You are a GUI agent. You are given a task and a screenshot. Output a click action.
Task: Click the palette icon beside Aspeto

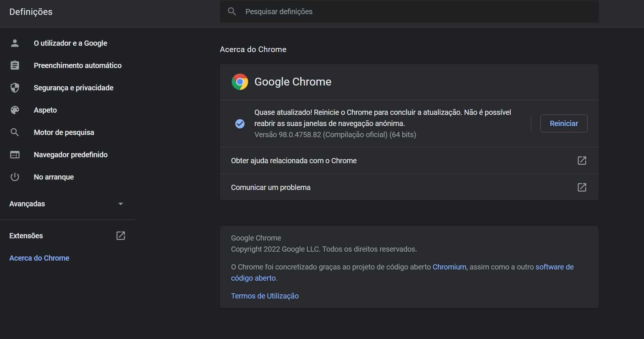click(15, 110)
